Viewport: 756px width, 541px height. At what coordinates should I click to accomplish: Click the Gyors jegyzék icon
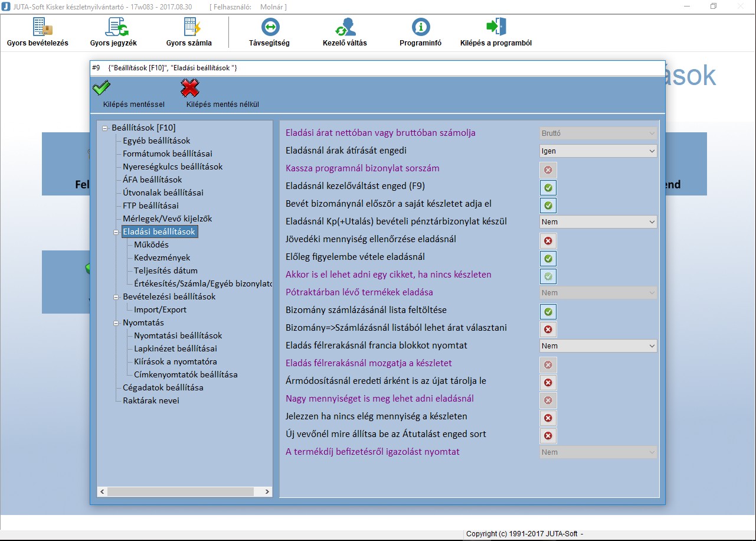coord(114,28)
